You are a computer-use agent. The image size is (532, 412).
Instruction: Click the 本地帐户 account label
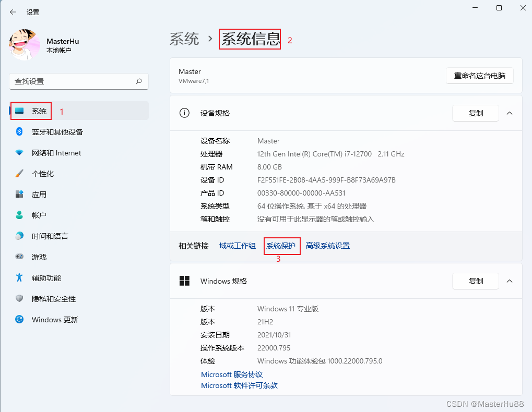click(58, 51)
